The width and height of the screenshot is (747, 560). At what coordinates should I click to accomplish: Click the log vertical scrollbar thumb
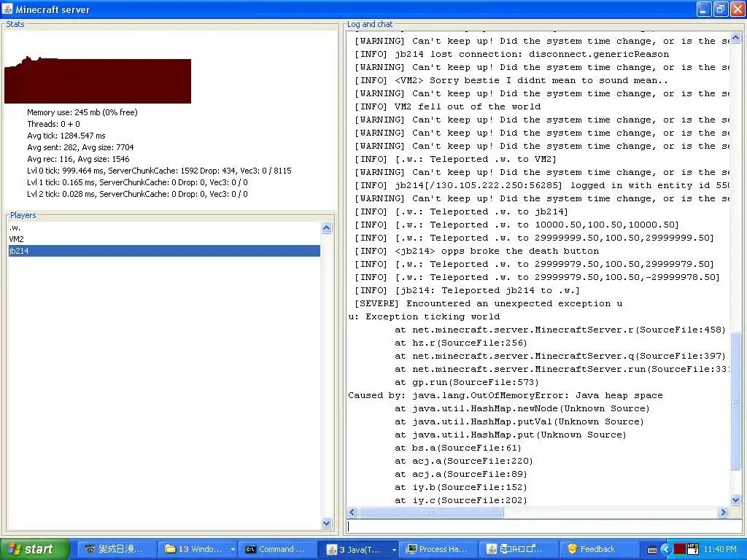pyautogui.click(x=735, y=401)
